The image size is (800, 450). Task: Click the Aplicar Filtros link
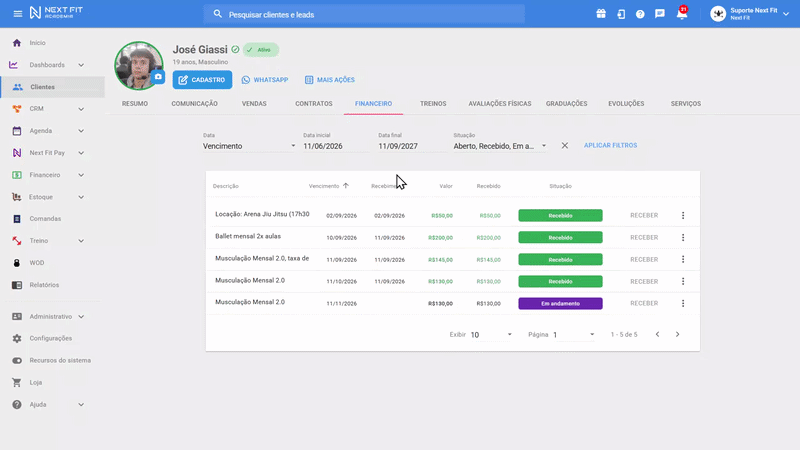(x=610, y=145)
